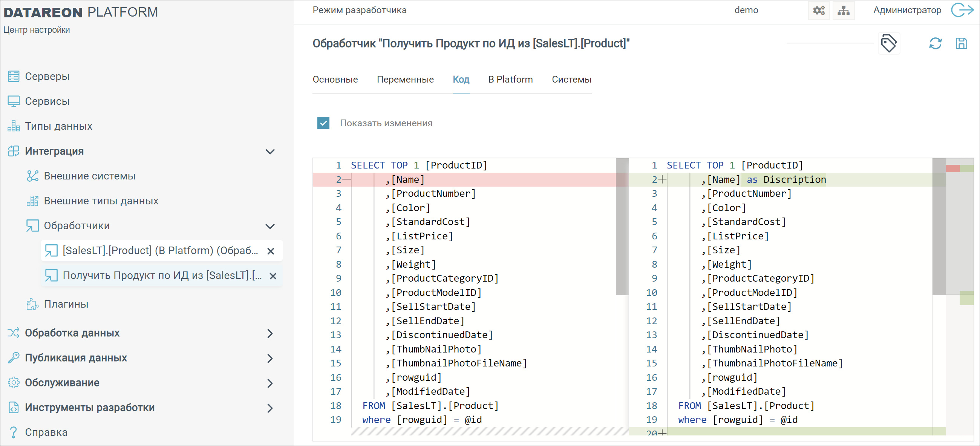Close the Получить Продукт по ИД item
980x446 pixels.
(x=273, y=276)
